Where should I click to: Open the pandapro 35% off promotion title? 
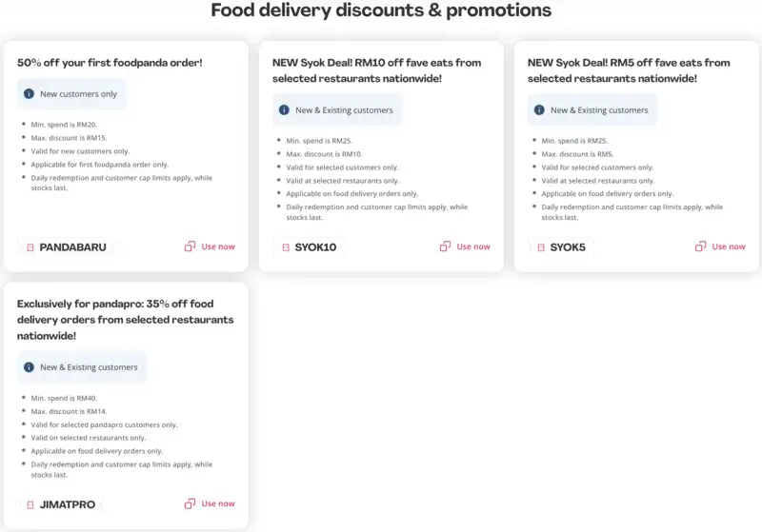[125, 320]
